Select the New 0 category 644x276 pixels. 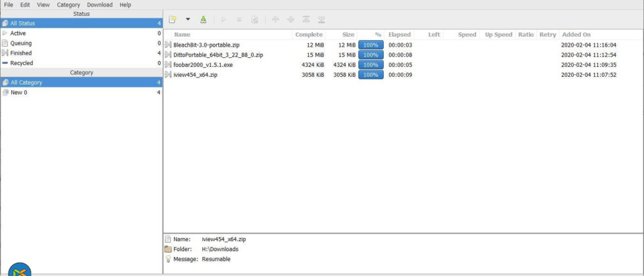click(x=81, y=93)
